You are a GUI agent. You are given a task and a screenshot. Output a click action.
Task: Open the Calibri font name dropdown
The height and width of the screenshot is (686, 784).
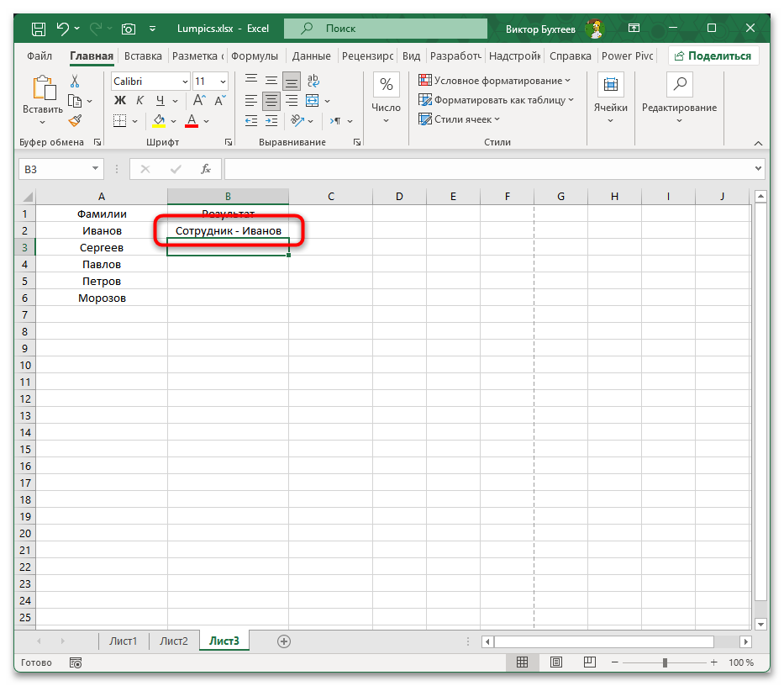pyautogui.click(x=184, y=82)
